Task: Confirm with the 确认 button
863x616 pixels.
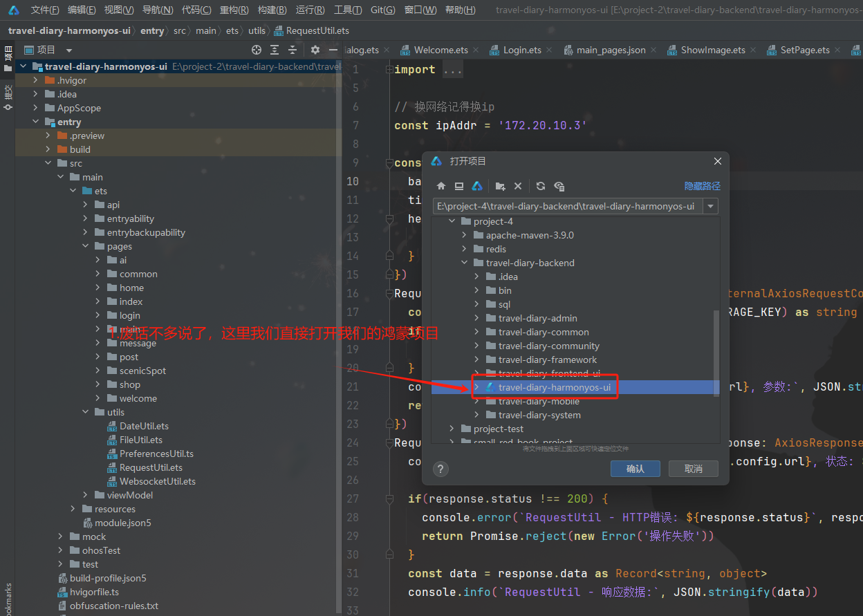Action: pyautogui.click(x=635, y=469)
